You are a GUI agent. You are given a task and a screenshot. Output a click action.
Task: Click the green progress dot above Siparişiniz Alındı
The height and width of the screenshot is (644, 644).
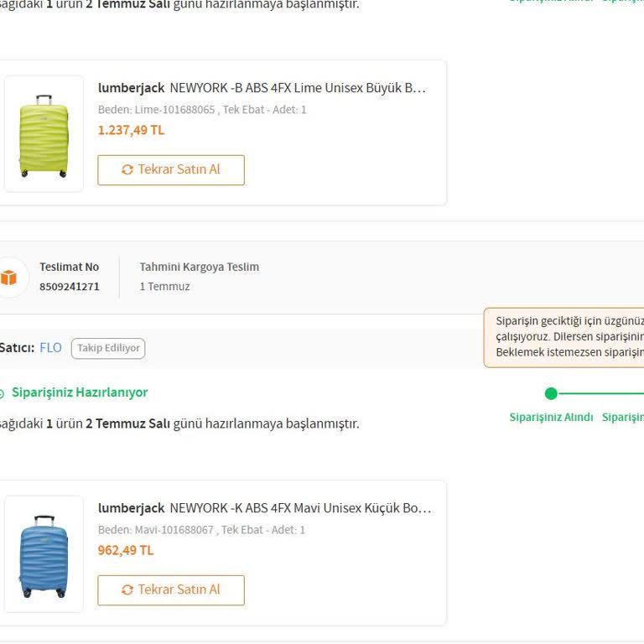(x=551, y=393)
